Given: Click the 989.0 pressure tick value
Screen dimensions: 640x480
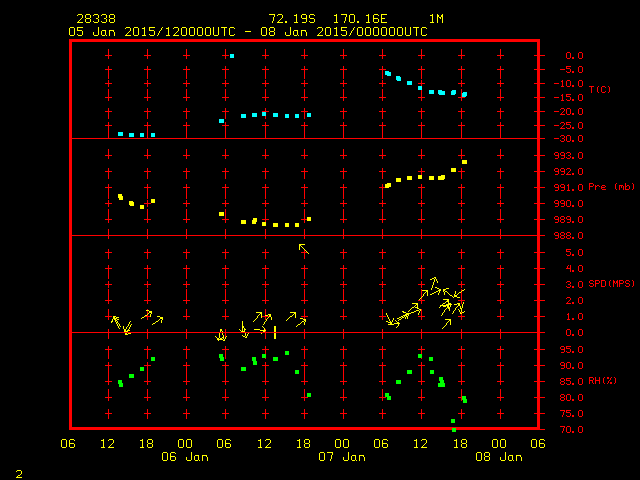Looking at the screenshot, I should coord(569,220).
